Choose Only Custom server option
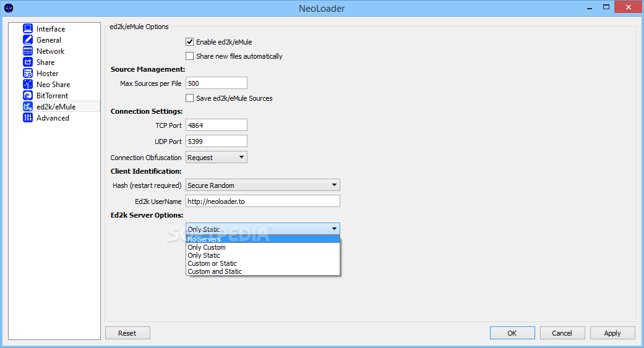The height and width of the screenshot is (348, 644). [263, 247]
